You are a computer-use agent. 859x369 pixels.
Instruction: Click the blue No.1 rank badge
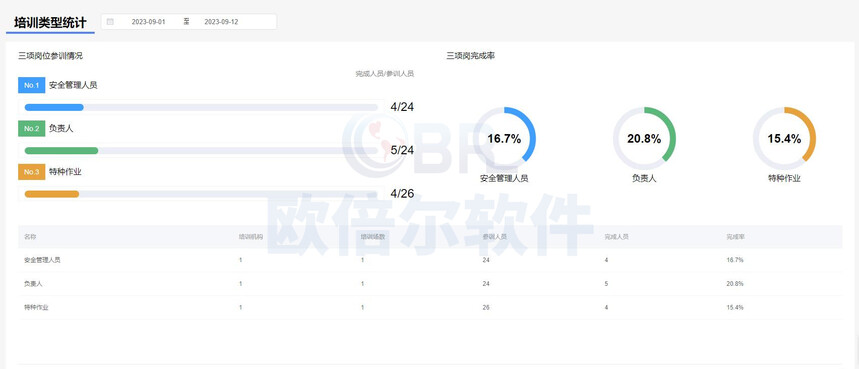click(x=31, y=85)
